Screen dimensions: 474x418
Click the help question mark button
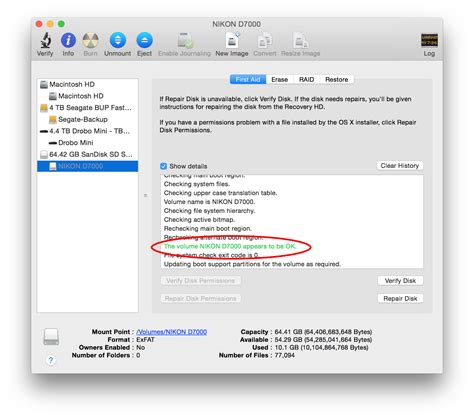click(x=51, y=360)
